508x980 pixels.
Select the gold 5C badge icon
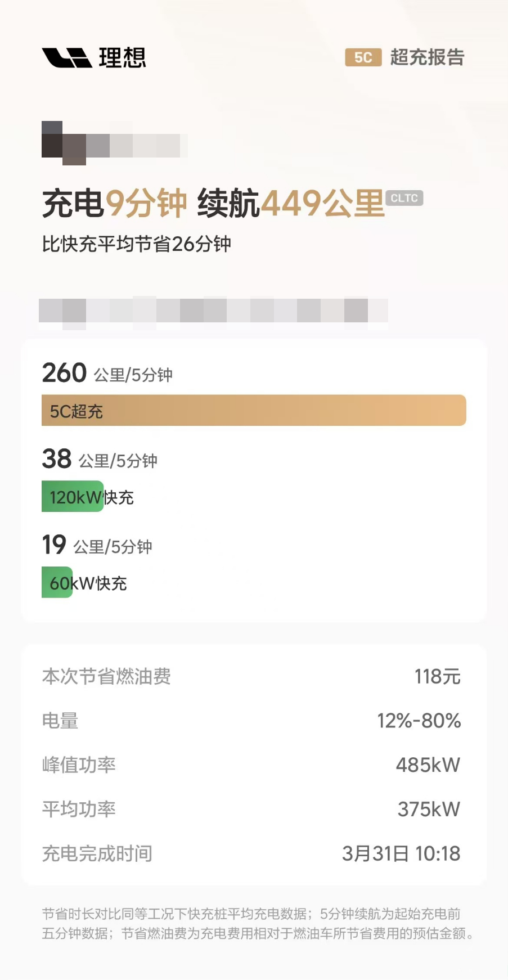(x=362, y=57)
